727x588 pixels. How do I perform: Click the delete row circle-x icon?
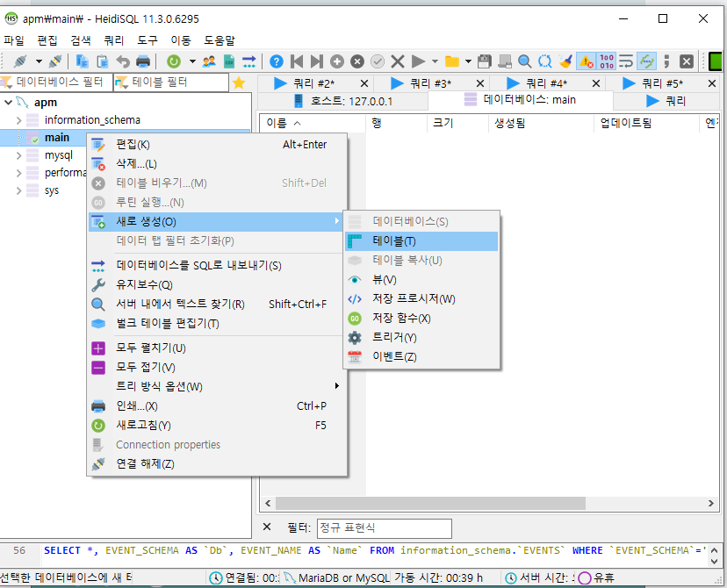pyautogui.click(x=357, y=61)
